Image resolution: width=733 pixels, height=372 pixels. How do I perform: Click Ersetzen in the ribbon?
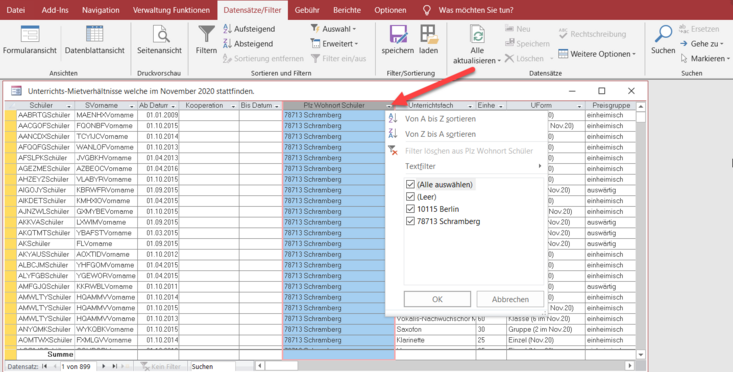[700, 29]
